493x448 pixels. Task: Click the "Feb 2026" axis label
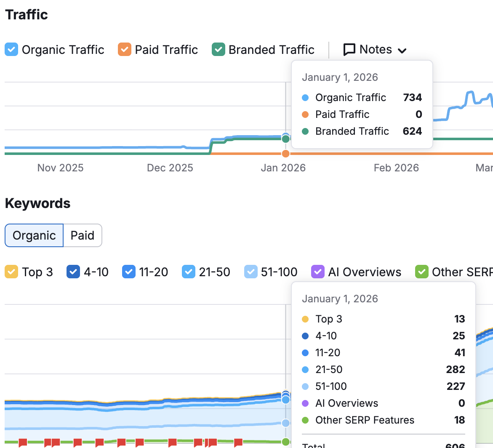[396, 168]
